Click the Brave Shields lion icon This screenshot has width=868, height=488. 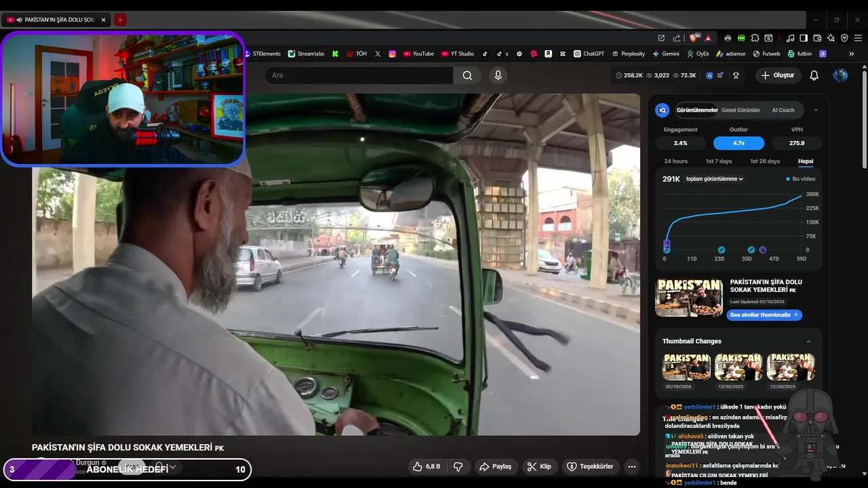point(693,38)
